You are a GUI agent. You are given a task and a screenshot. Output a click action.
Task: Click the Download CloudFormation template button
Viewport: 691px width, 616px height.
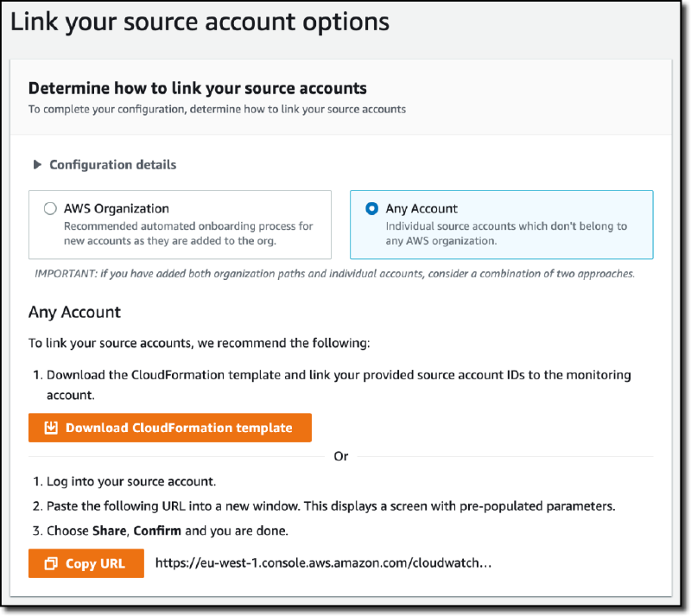point(169,427)
